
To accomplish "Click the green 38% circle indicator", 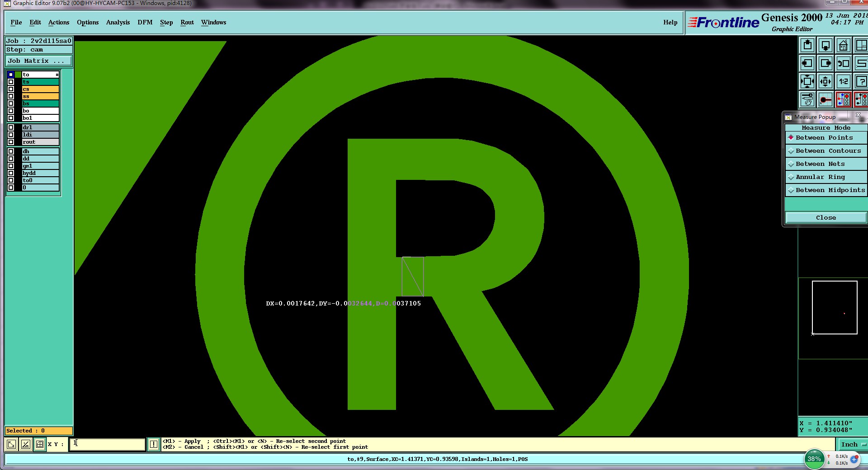I will [814, 459].
